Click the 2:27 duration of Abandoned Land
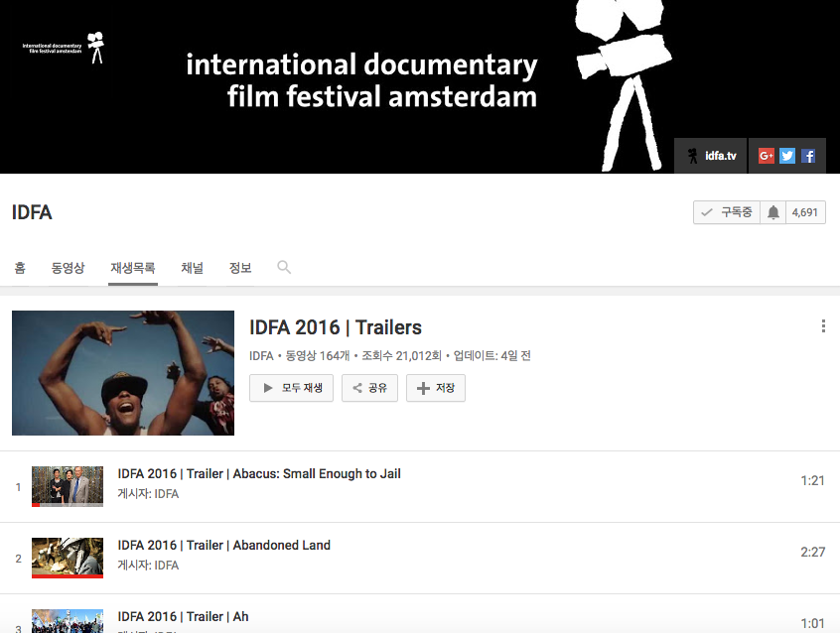840x633 pixels. click(x=812, y=552)
